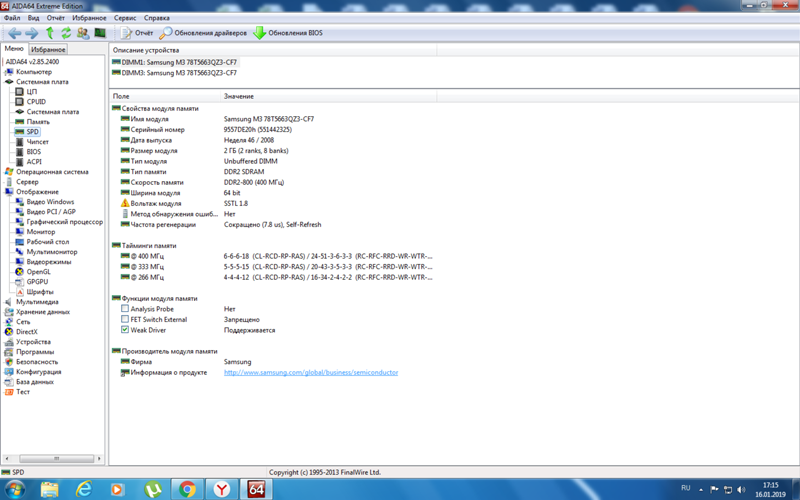Open the Отчёт report button
800x500 pixels.
click(x=137, y=33)
